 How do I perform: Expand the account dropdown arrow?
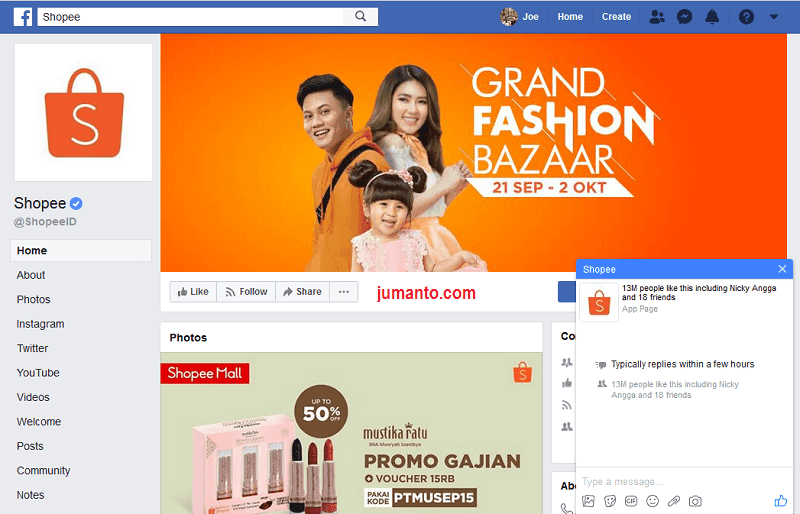point(773,17)
